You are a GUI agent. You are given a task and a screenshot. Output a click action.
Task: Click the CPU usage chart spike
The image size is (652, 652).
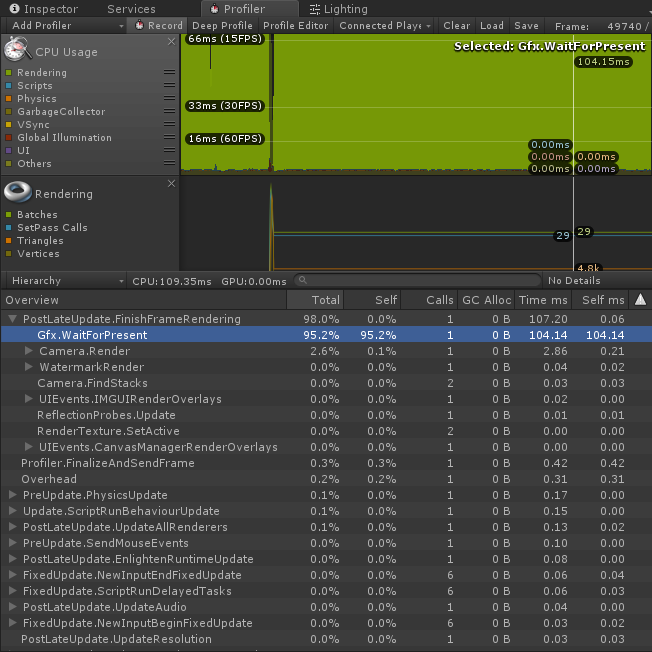coord(271,104)
